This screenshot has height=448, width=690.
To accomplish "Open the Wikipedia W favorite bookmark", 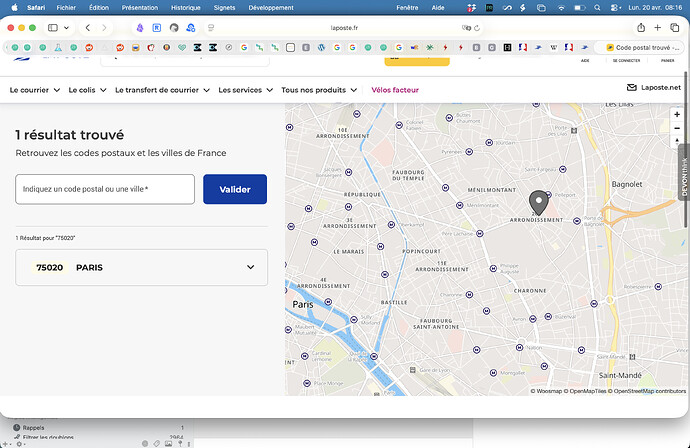I will tap(554, 48).
